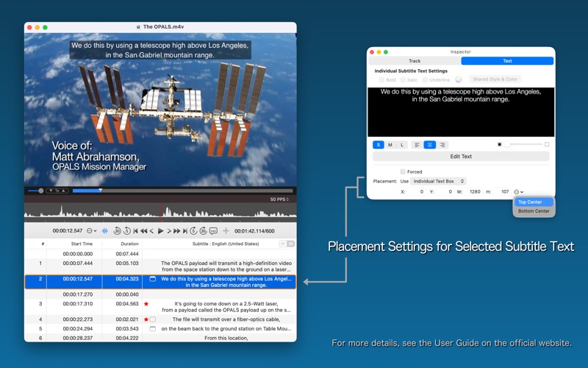This screenshot has height=368, width=588.
Task: Click the Y position field
Action: [445, 192]
